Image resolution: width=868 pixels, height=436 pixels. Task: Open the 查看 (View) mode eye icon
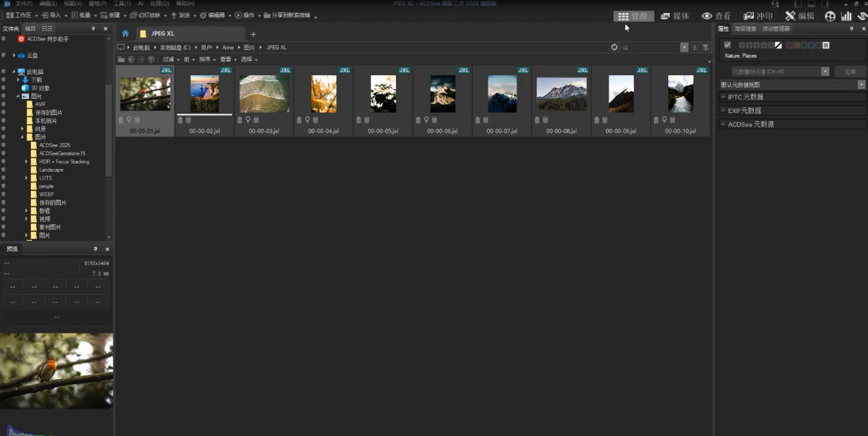click(716, 16)
